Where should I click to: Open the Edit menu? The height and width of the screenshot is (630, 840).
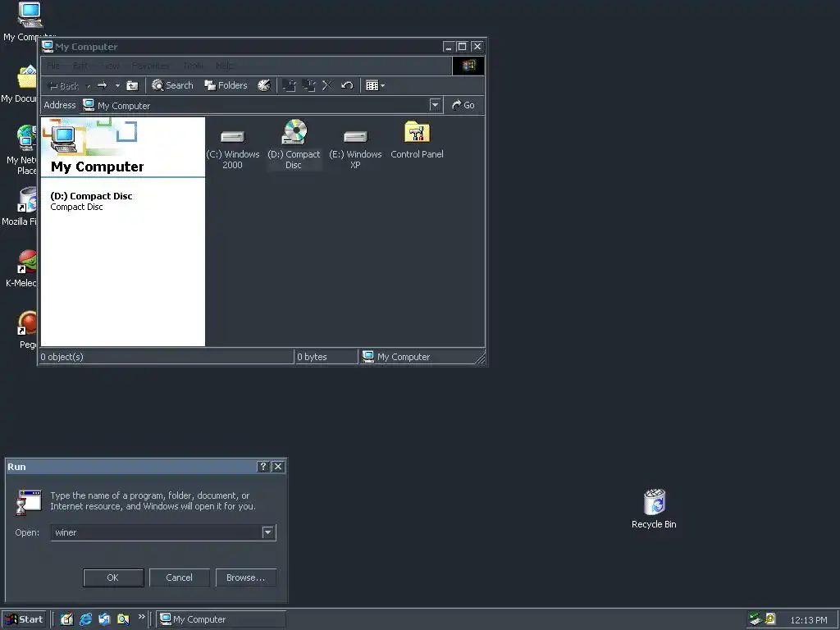(80, 66)
